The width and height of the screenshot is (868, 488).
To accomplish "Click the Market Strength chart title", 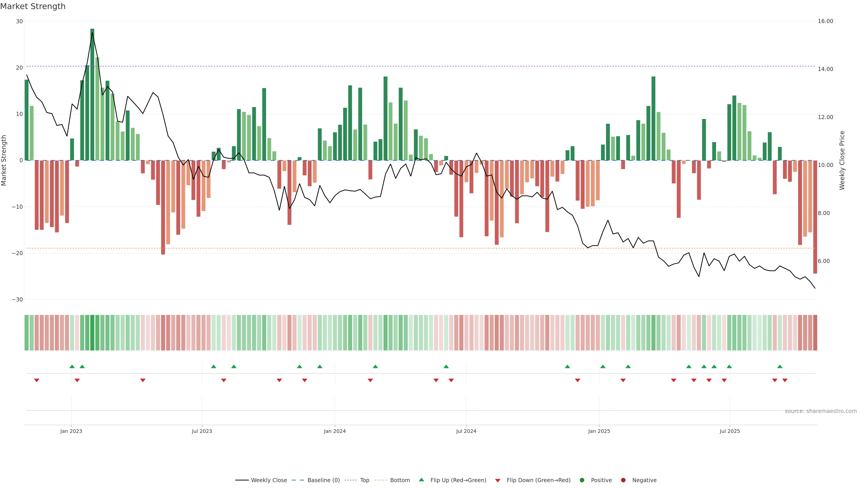I will (33, 6).
